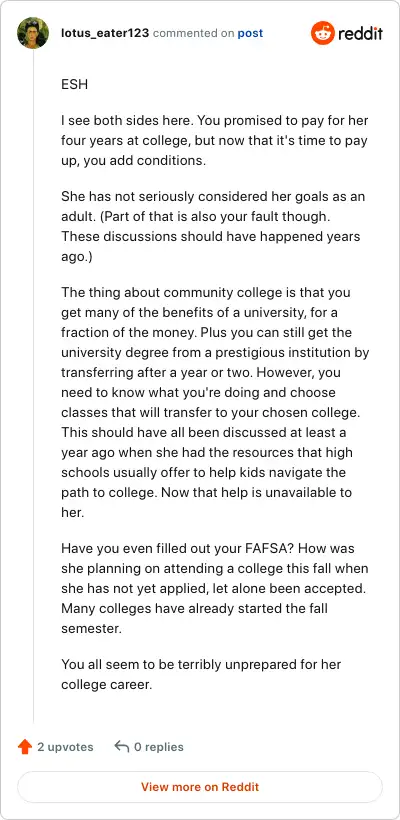Click the orange Reddit alien logo icon
Screen dimensions: 400x820
(323, 33)
